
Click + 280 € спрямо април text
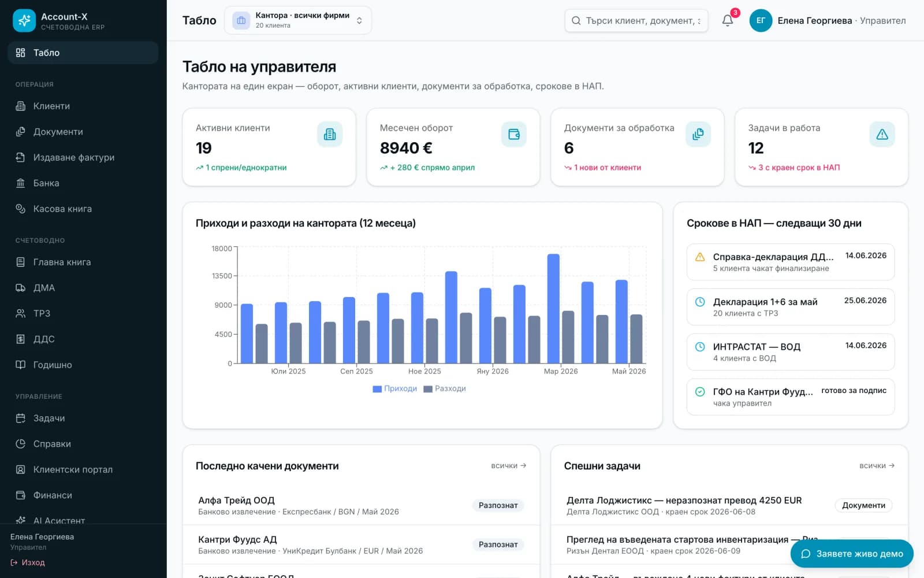click(x=433, y=168)
